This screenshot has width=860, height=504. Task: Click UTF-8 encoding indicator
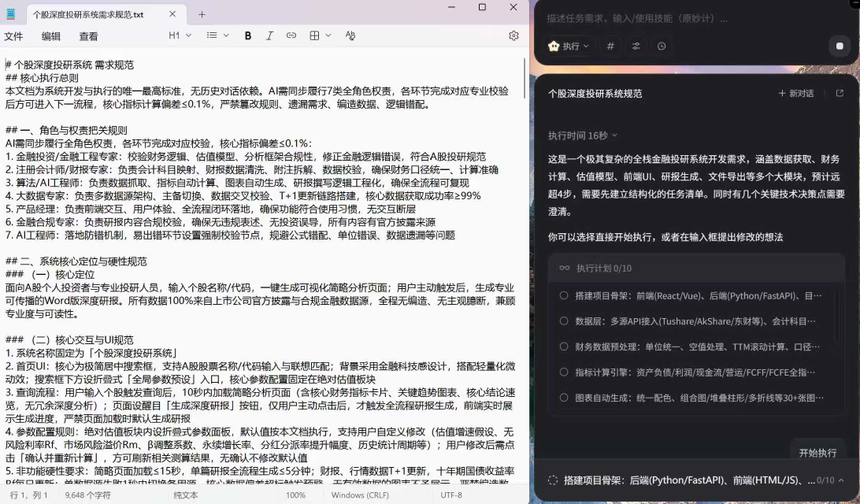[450, 495]
